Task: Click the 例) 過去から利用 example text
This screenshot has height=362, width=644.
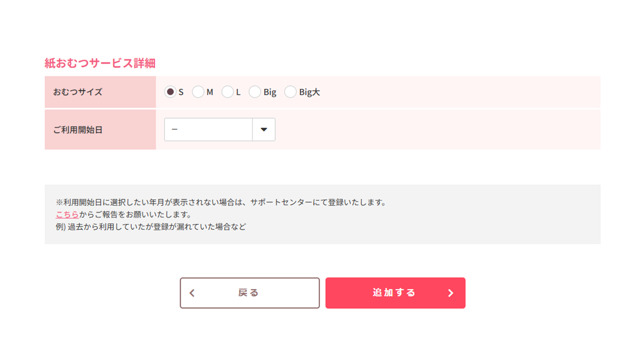Action: (x=151, y=227)
